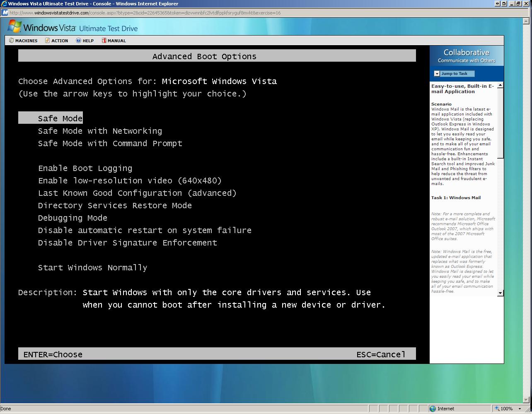532x414 pixels.
Task: Click the page icon in the address bar
Action: pos(5,13)
